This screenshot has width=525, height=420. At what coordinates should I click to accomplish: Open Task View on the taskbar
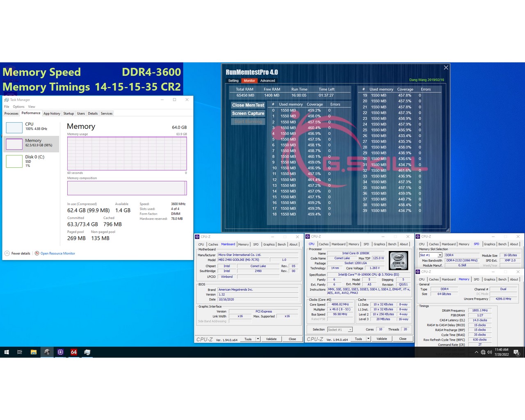pos(20,352)
